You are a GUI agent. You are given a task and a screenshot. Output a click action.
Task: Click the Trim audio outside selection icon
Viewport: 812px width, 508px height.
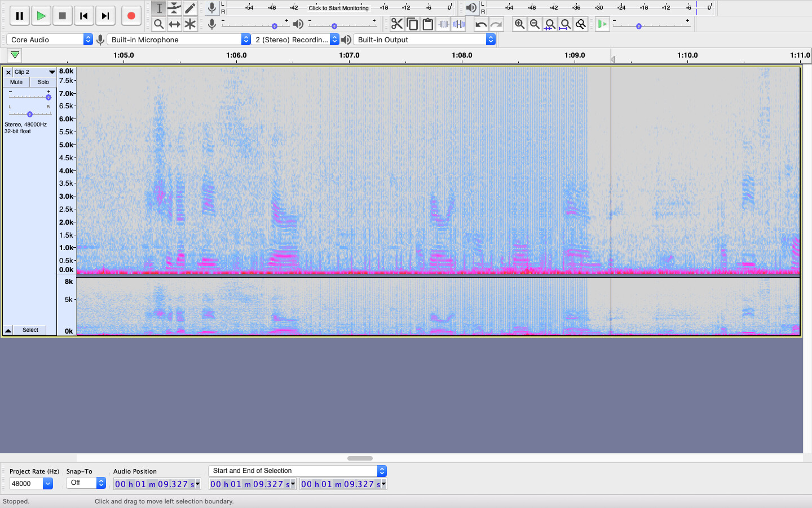(443, 24)
